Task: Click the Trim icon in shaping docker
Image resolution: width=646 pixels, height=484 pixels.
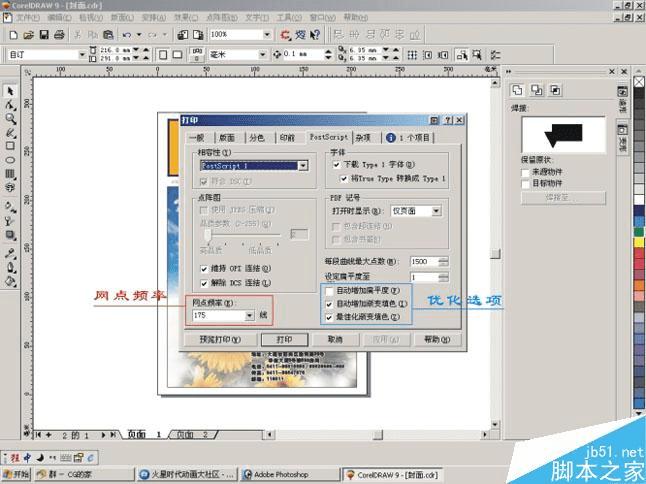Action: click(x=536, y=90)
